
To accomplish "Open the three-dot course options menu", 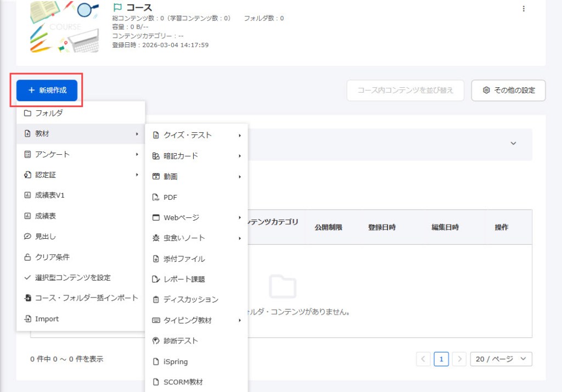I will coord(523,9).
